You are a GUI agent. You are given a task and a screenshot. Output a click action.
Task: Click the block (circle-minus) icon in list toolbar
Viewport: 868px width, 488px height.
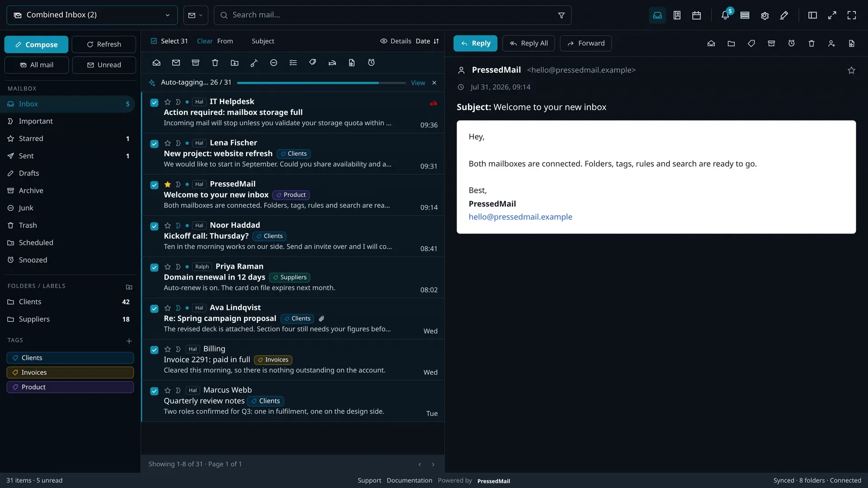tap(274, 63)
